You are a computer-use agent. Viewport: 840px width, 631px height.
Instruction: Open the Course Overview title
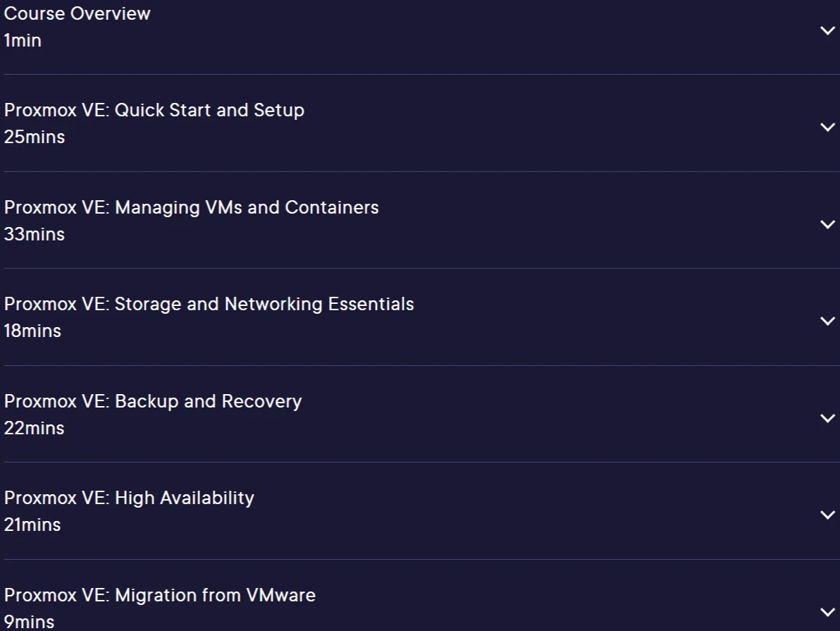[77, 13]
